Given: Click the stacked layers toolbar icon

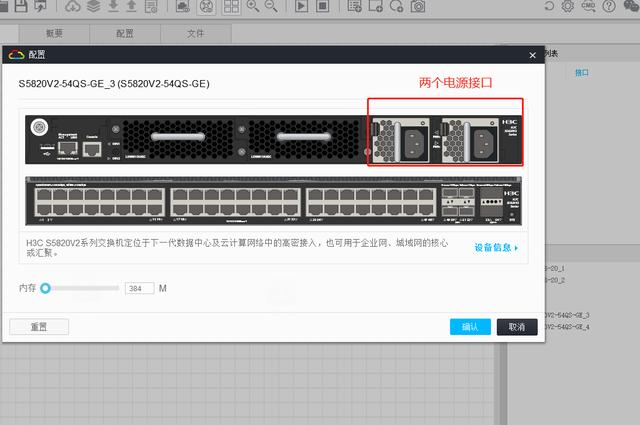Looking at the screenshot, I should coord(93,6).
